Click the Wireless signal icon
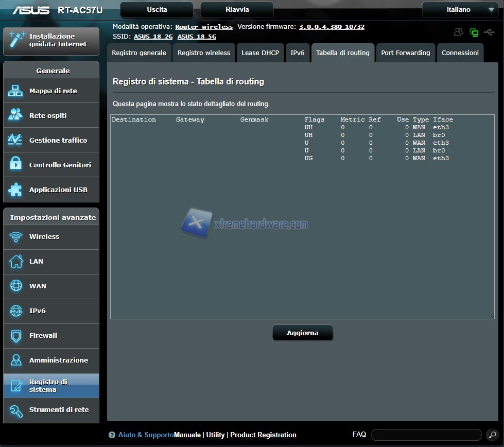This screenshot has width=504, height=447. 16,237
